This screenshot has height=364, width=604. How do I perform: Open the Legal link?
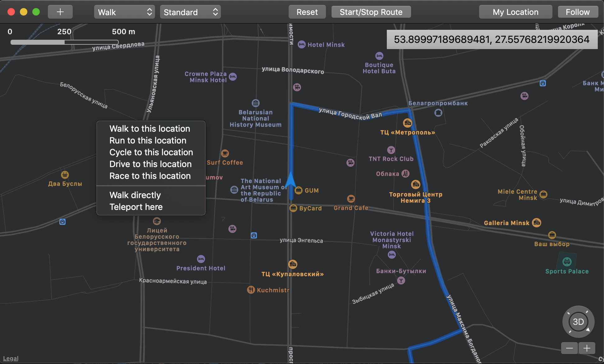[x=11, y=358]
